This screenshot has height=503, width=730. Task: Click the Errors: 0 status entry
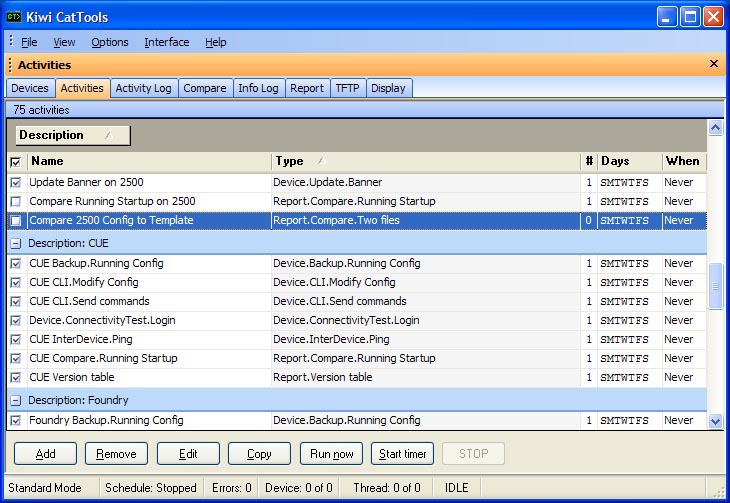[x=231, y=488]
